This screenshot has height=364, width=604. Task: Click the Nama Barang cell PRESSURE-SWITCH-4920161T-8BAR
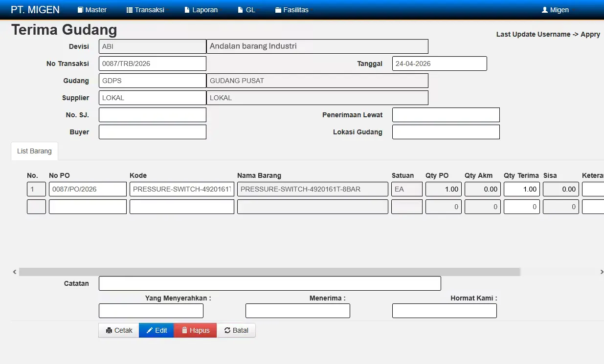click(x=313, y=189)
